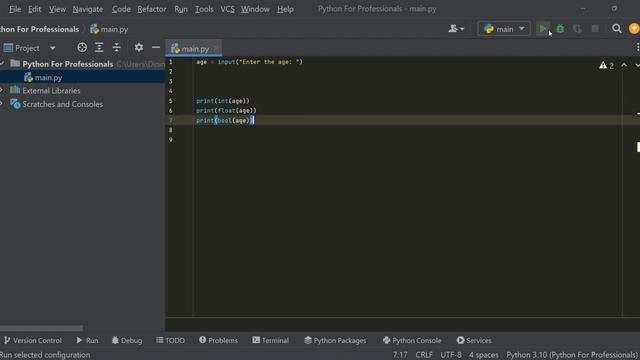Run with coverage icon in toolbar
This screenshot has height=360, width=640.
click(x=577, y=29)
